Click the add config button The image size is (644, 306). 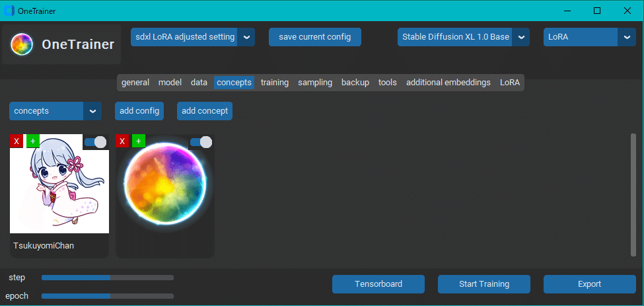pos(139,111)
